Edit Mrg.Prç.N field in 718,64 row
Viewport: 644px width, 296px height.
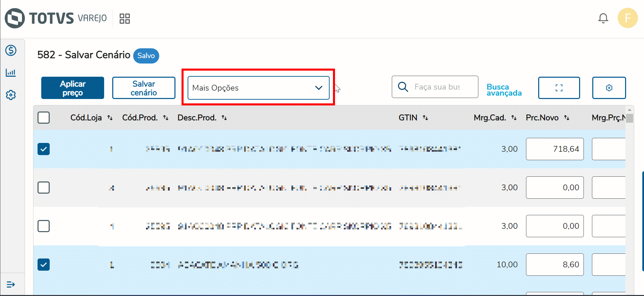(609, 149)
